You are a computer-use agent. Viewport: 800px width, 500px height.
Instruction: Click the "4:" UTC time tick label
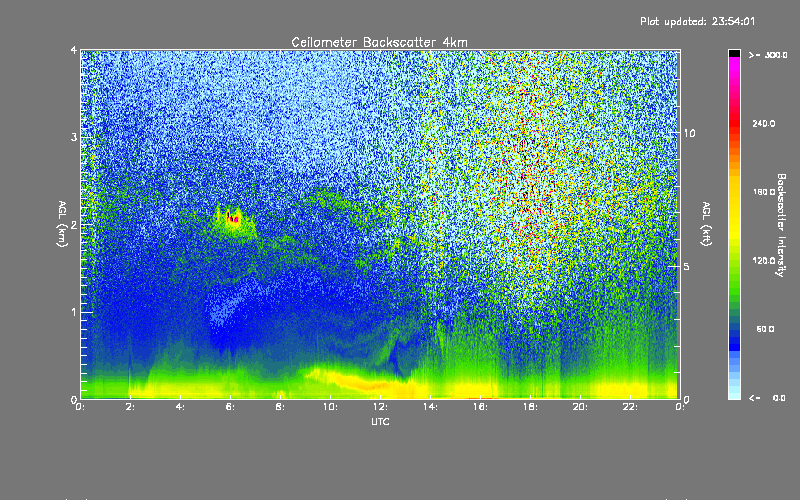pos(181,407)
